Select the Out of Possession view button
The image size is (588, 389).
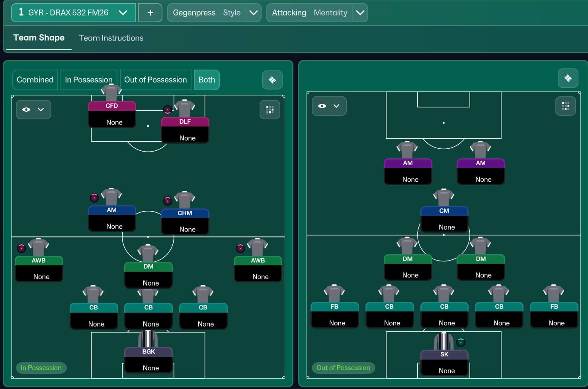(x=155, y=80)
